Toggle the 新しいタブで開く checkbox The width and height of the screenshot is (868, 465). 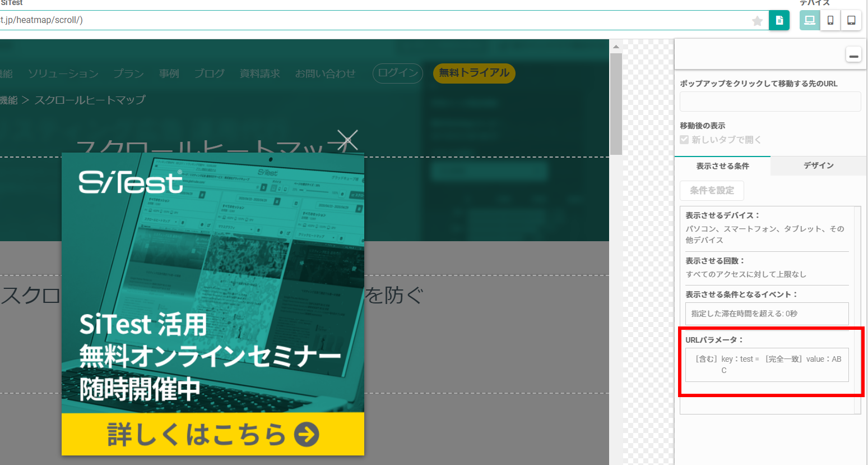tap(684, 140)
